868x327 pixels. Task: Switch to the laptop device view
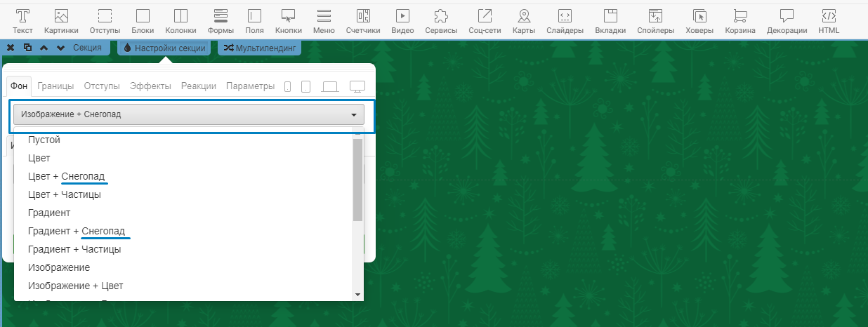point(329,86)
